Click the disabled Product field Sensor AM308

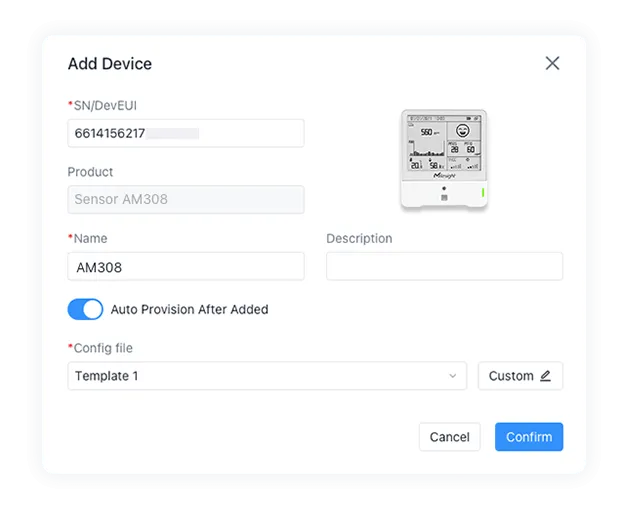[185, 199]
